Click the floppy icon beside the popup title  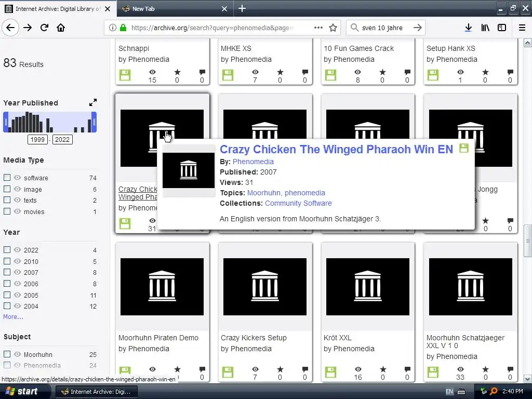pyautogui.click(x=464, y=148)
